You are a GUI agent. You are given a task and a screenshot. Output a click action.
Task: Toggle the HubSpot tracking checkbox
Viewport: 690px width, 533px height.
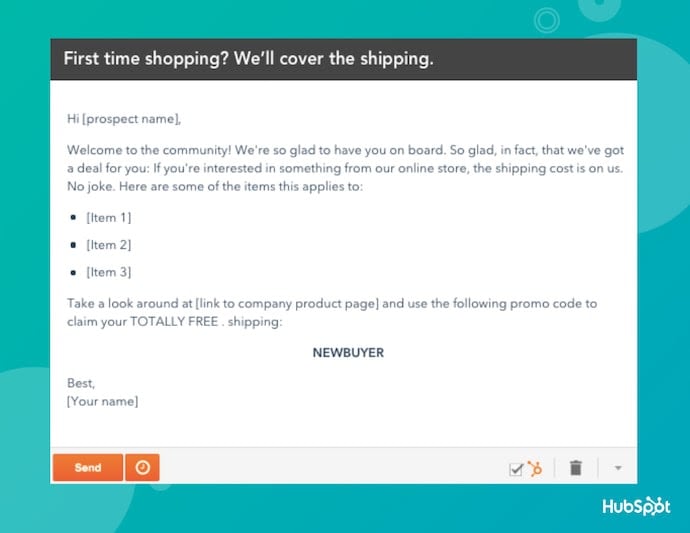click(516, 469)
